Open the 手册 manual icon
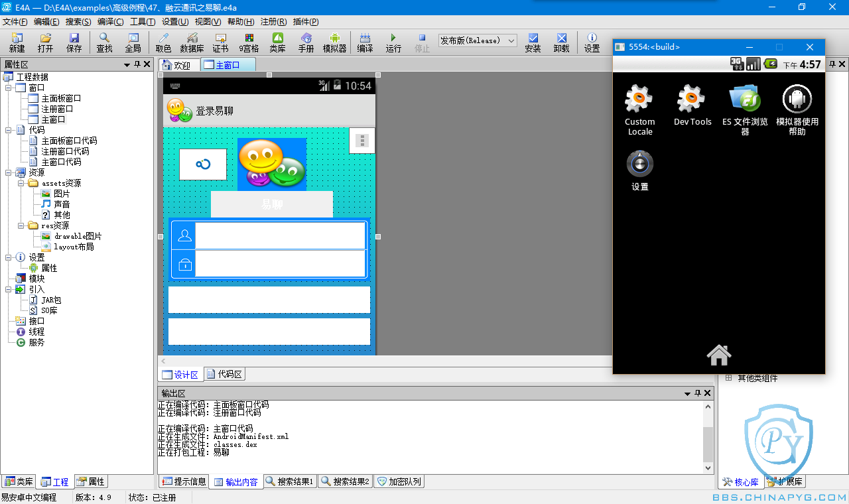849x504 pixels. (306, 42)
